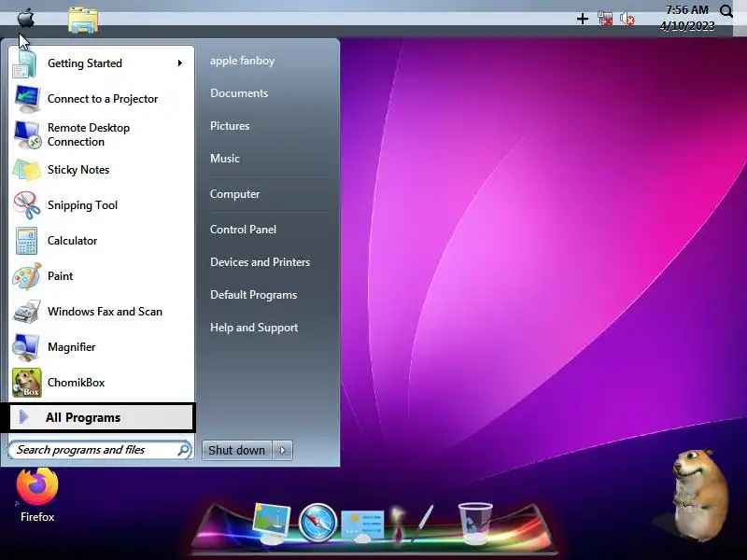The width and height of the screenshot is (747, 560).
Task: Open apple fanboy user folder
Action: tap(242, 61)
